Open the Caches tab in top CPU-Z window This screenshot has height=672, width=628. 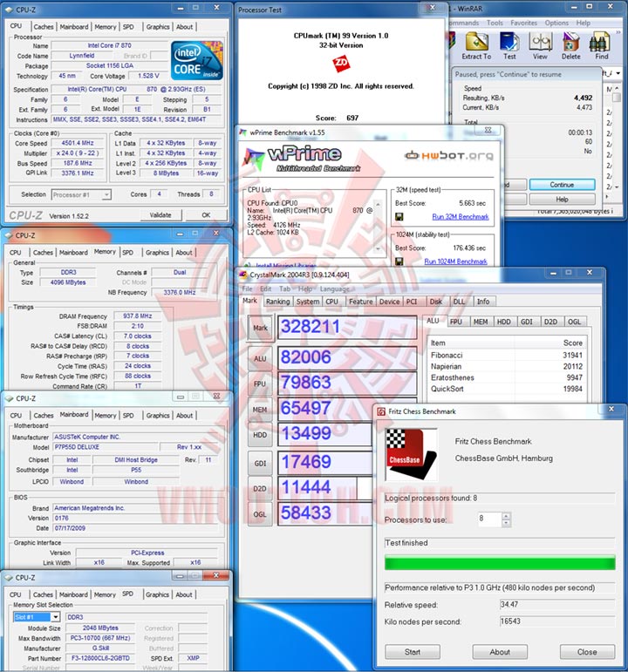pos(44,26)
